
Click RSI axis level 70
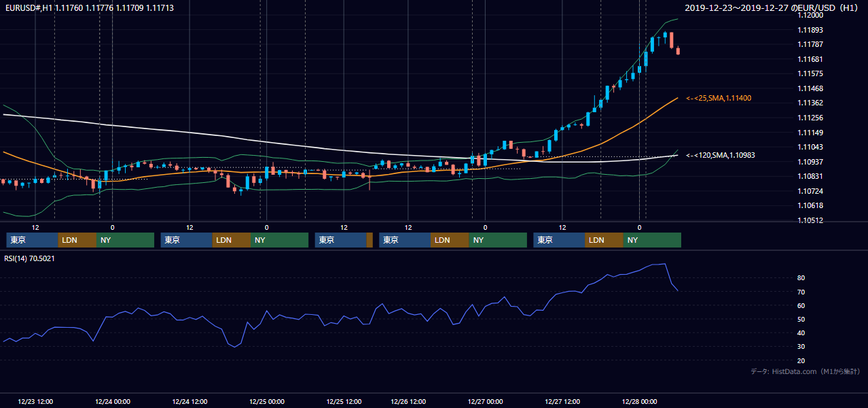pos(801,292)
